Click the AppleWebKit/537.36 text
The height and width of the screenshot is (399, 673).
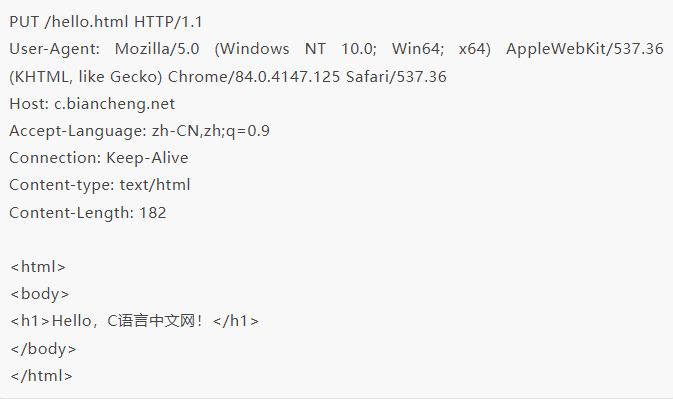click(585, 49)
